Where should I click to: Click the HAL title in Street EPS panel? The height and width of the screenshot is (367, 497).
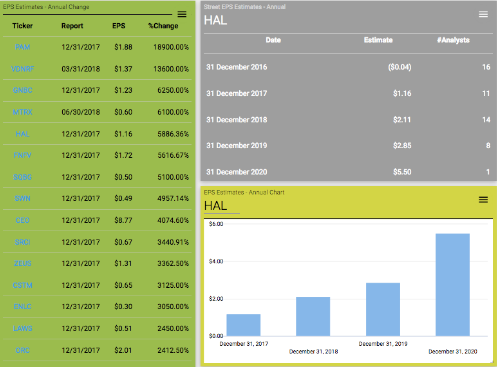point(215,20)
